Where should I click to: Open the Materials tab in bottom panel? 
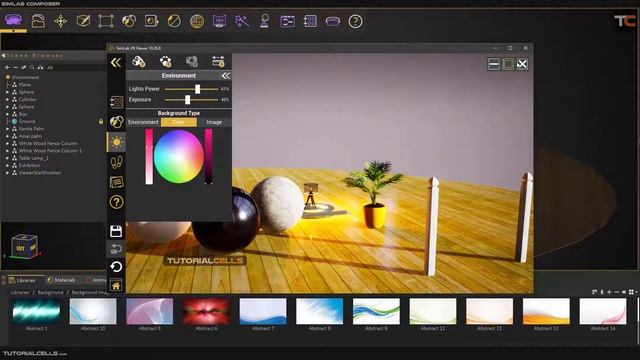[x=61, y=280]
